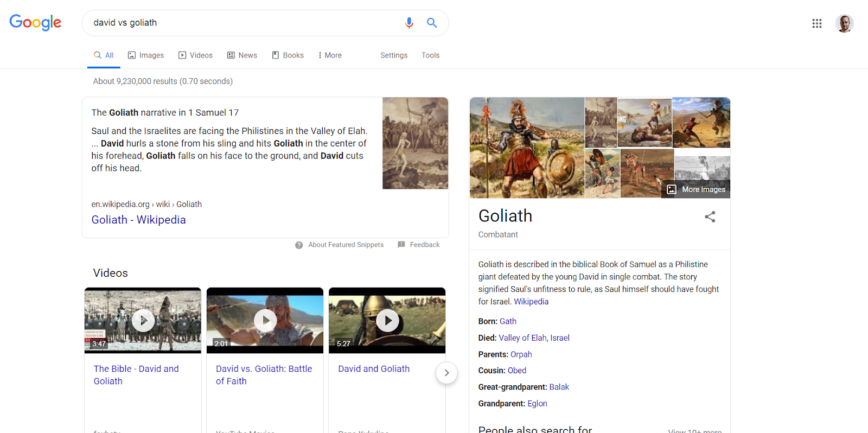
Task: Click the Videos section heading
Action: 111,273
